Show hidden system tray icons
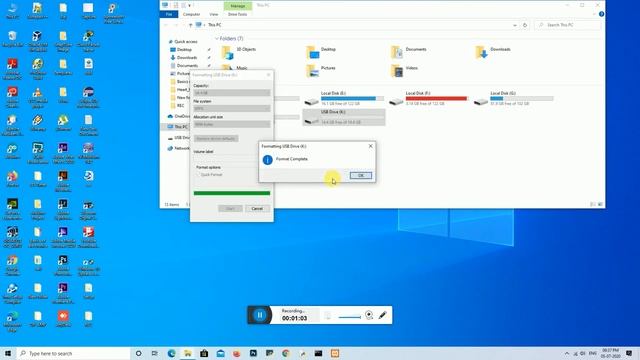The height and width of the screenshot is (360, 640). [567, 353]
